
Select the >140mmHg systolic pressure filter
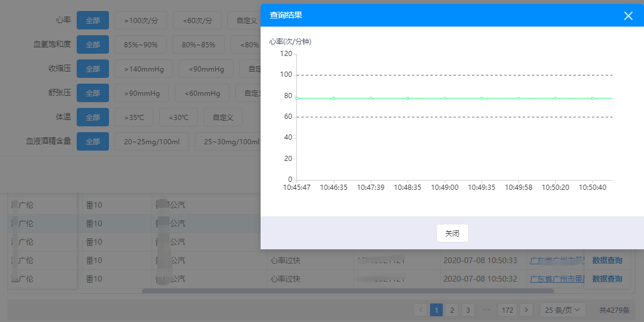[144, 69]
